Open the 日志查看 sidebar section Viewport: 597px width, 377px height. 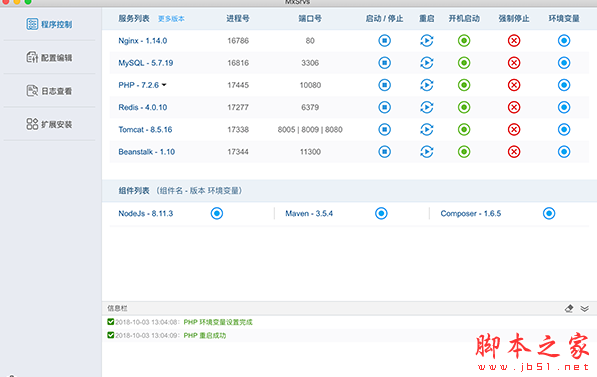49,91
